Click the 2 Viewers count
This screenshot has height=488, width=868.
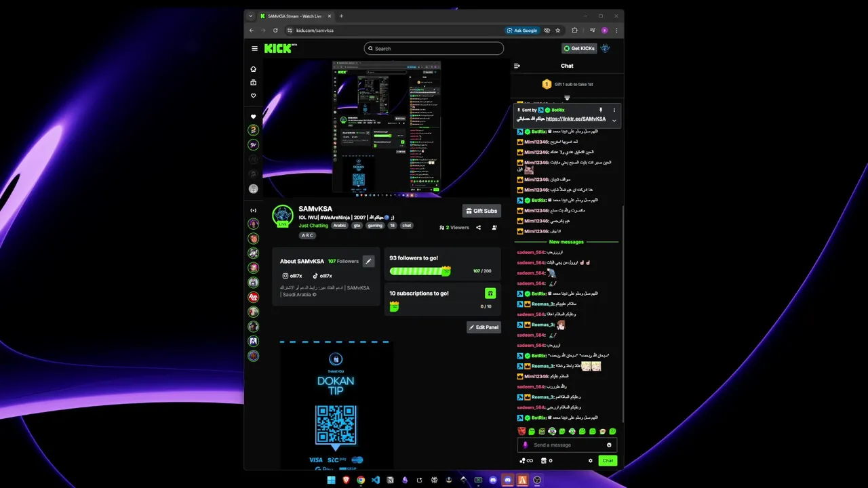(454, 228)
